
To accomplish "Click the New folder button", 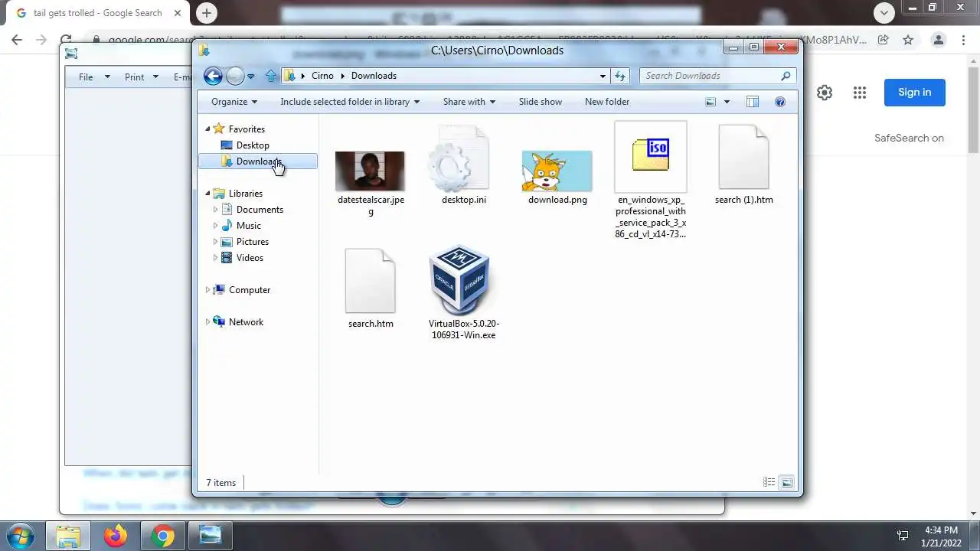I will click(607, 102).
